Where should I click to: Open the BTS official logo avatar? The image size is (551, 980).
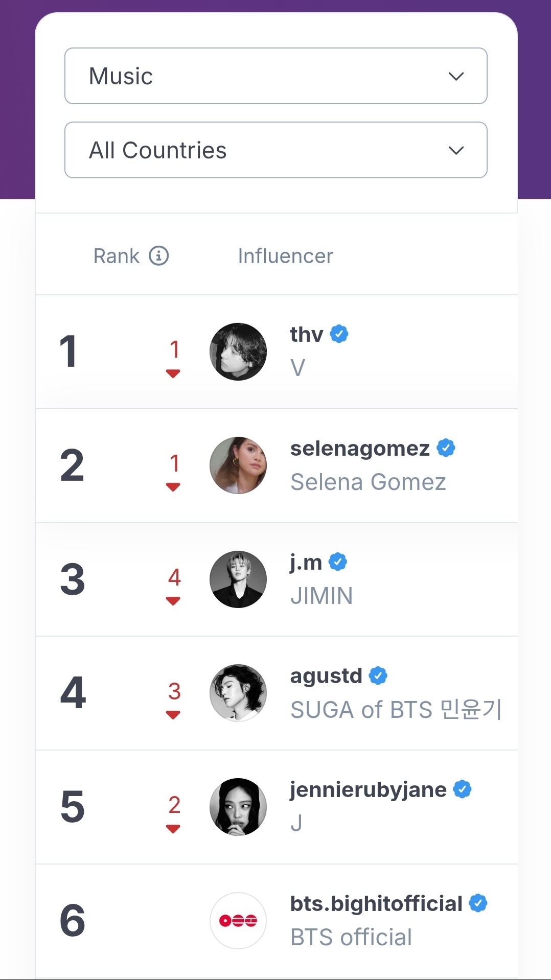tap(238, 921)
